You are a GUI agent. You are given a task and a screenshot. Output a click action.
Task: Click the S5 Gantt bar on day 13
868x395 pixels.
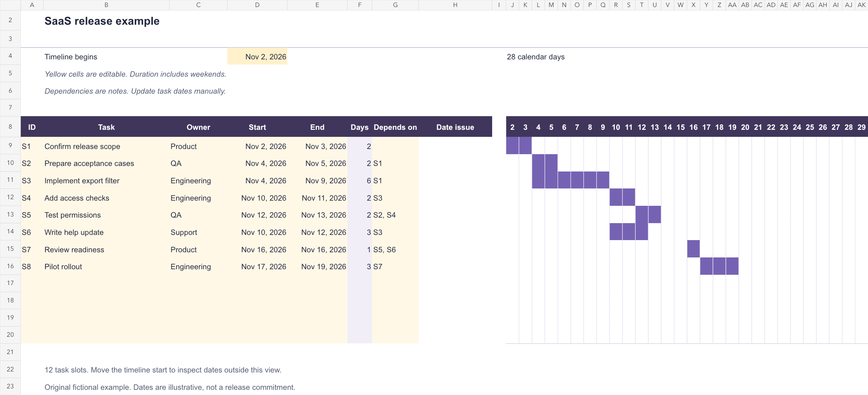coord(655,215)
